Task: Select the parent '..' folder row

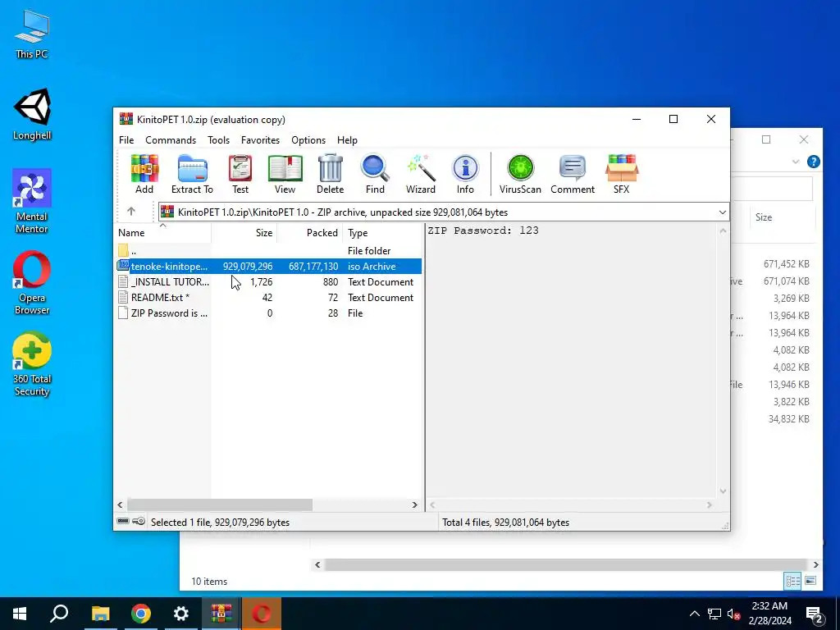Action: point(268,251)
